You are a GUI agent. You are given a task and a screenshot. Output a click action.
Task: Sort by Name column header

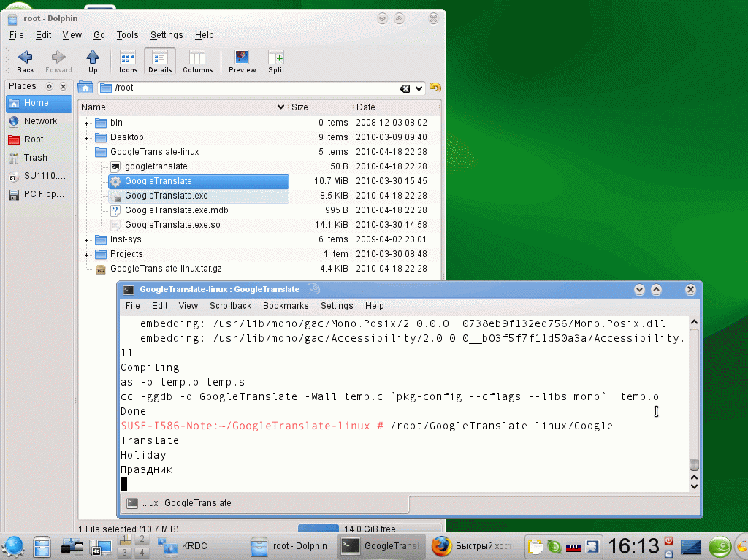[x=183, y=107]
